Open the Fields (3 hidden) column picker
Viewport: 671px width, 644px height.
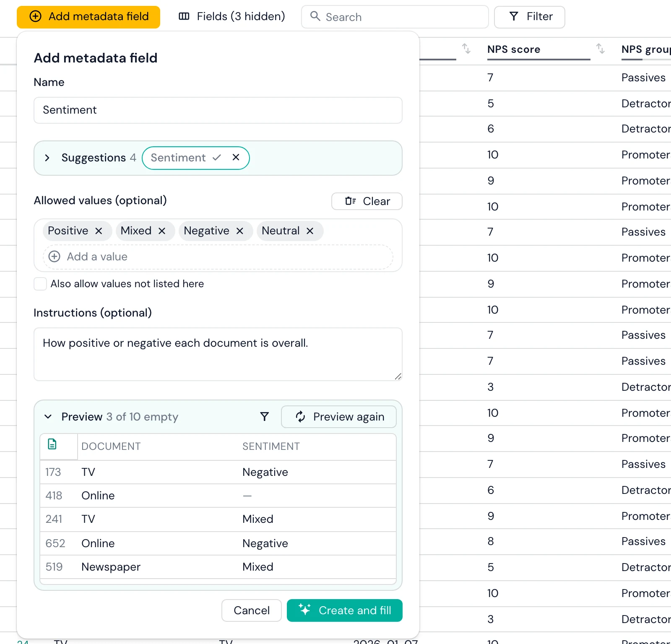coord(231,17)
